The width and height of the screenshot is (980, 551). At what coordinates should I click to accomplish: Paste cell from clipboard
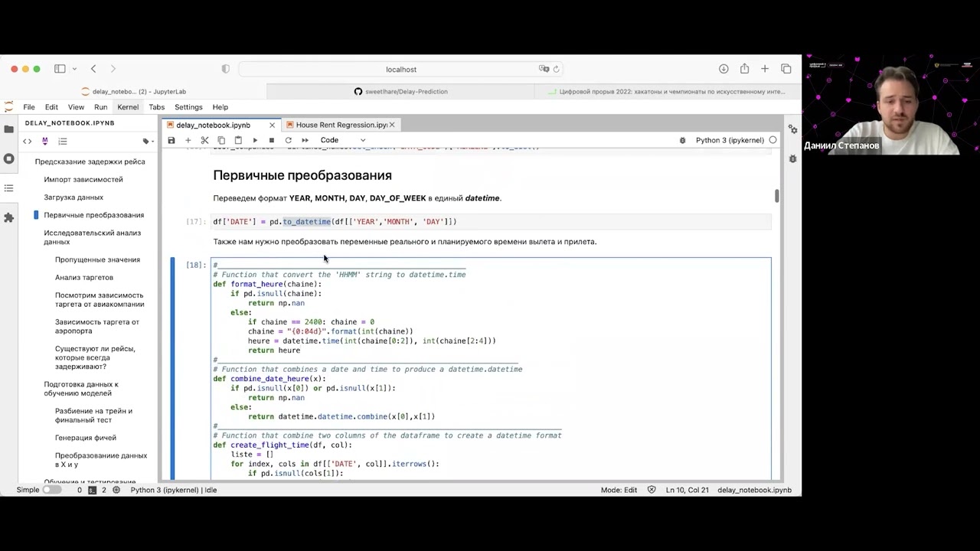click(x=238, y=140)
